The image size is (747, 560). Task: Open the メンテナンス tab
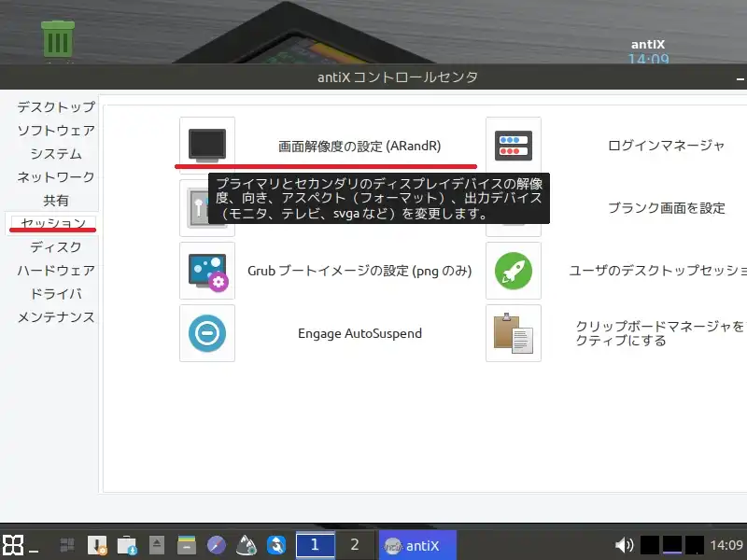click(55, 317)
